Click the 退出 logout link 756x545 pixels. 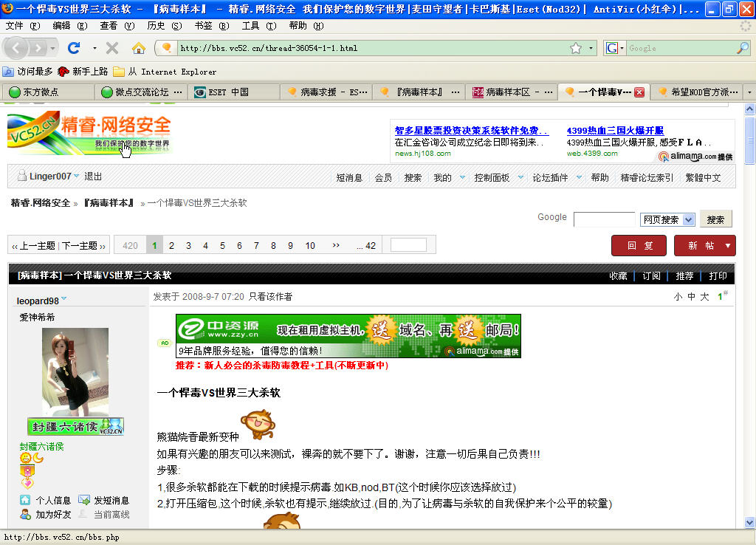[93, 176]
